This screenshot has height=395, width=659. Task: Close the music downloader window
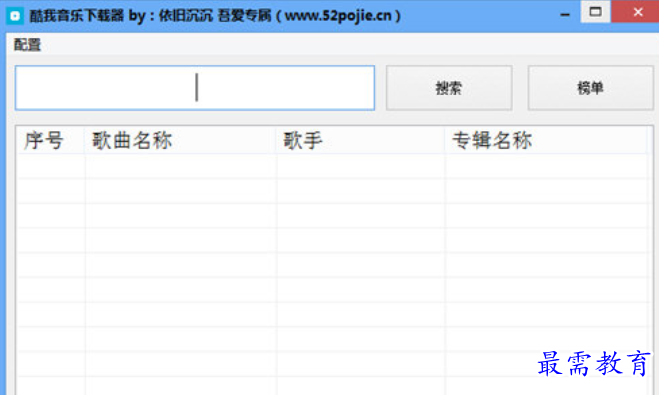tap(637, 12)
